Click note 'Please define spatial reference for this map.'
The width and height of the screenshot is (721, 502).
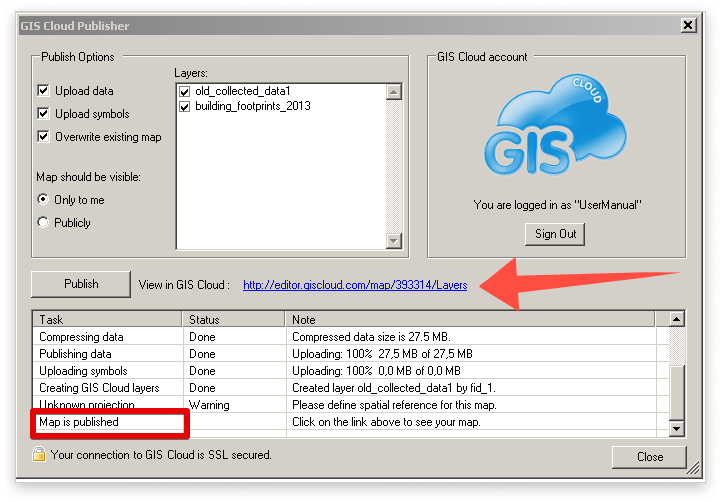394,405
